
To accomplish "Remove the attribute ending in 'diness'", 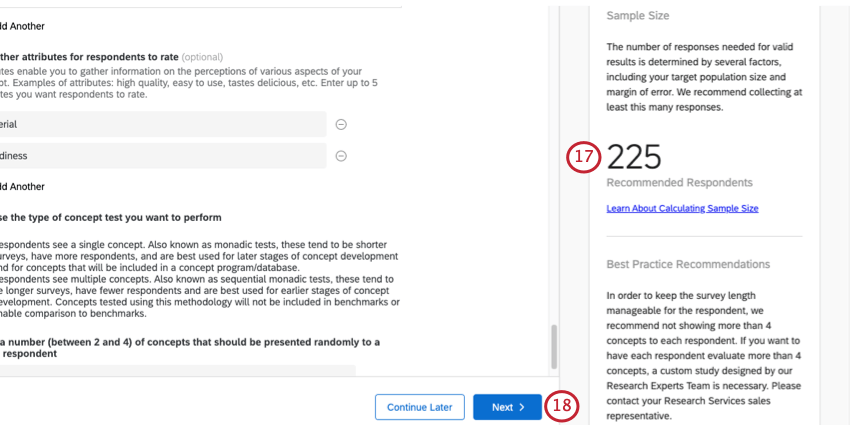I will (x=340, y=156).
